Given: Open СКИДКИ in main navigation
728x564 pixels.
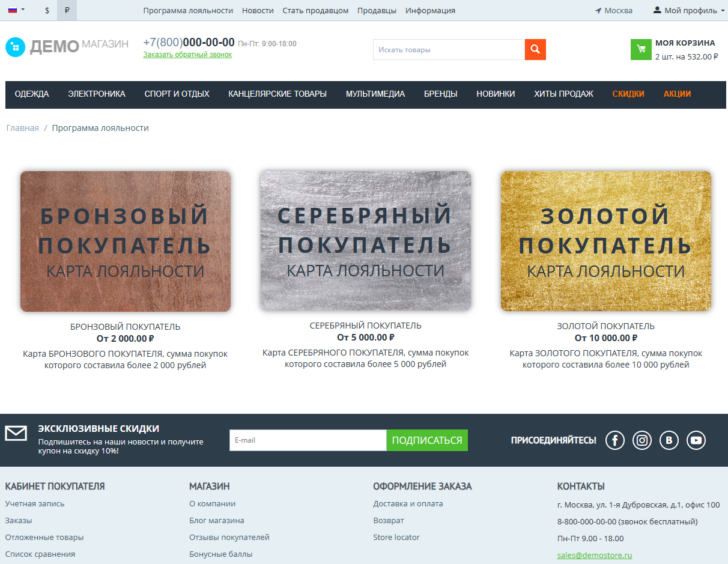Looking at the screenshot, I should pyautogui.click(x=628, y=94).
